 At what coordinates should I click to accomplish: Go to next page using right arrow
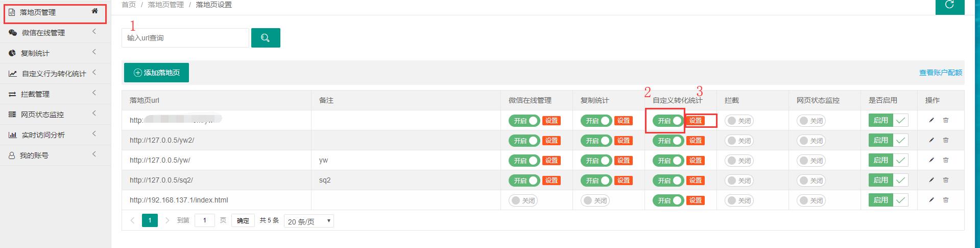[x=167, y=220]
